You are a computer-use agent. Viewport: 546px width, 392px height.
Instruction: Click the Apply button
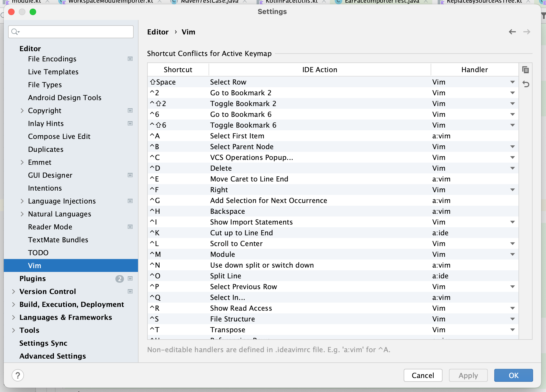[x=468, y=375]
